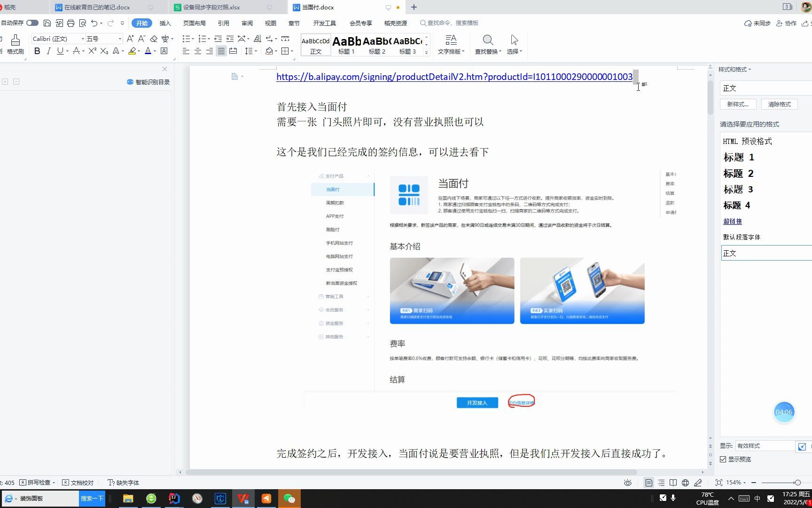This screenshot has height=508, width=812.
Task: Increase paragraph indent
Action: [x=230, y=39]
